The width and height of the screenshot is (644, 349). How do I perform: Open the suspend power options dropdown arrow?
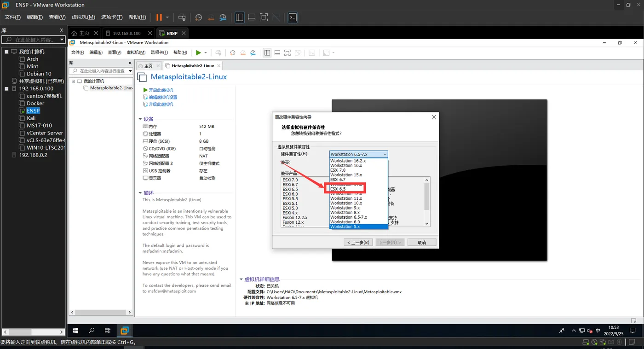[x=167, y=17]
